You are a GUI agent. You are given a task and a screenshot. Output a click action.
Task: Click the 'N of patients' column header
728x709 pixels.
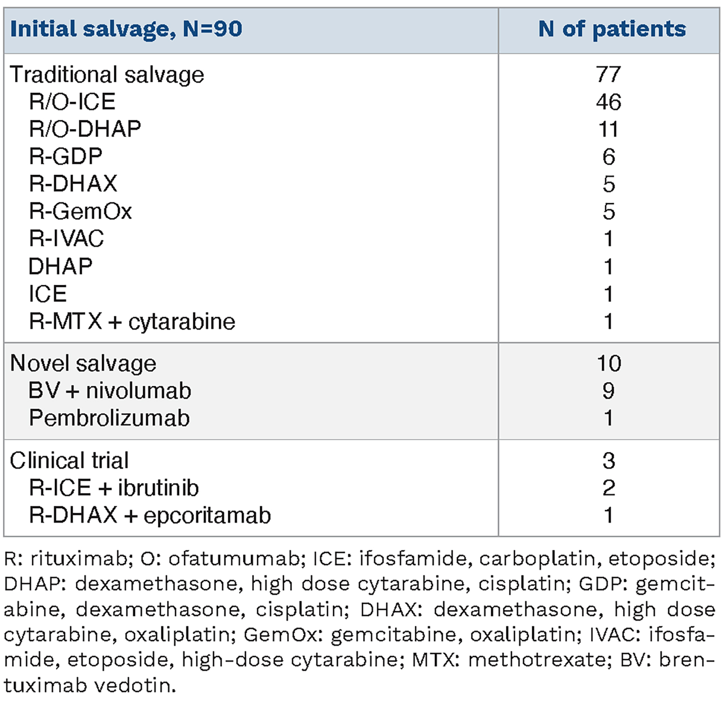[x=612, y=29]
